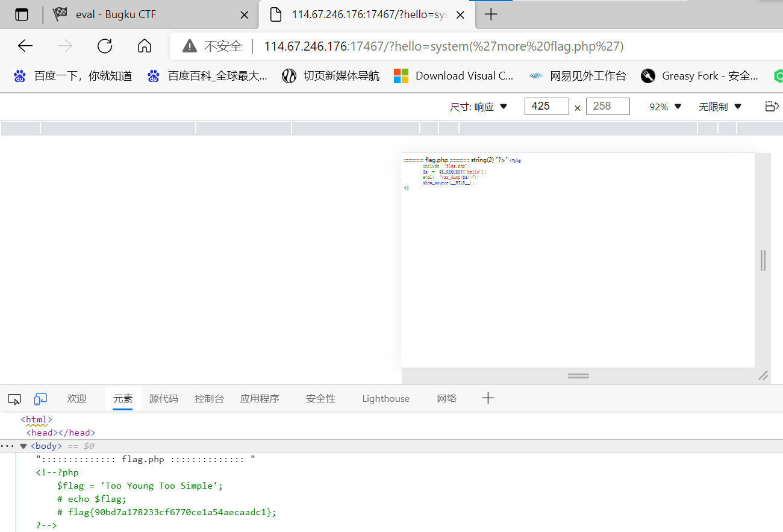The image size is (783, 532).
Task: Go forward to next page
Action: pyautogui.click(x=64, y=46)
